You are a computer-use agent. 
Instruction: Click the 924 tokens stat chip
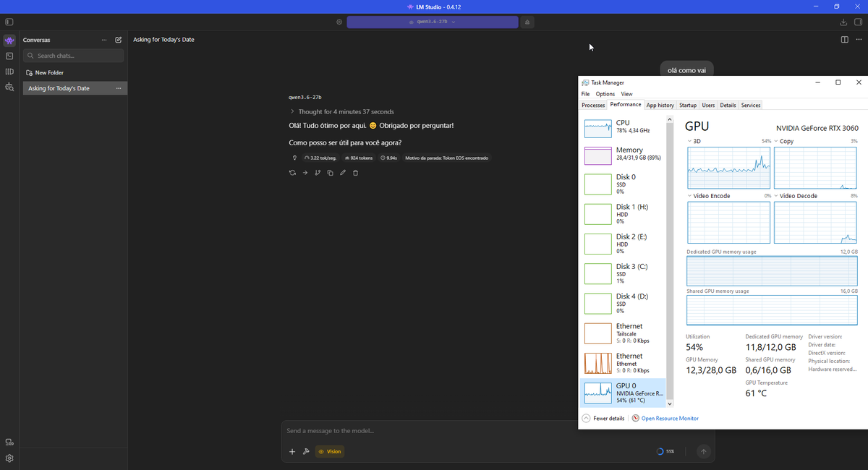pos(359,158)
